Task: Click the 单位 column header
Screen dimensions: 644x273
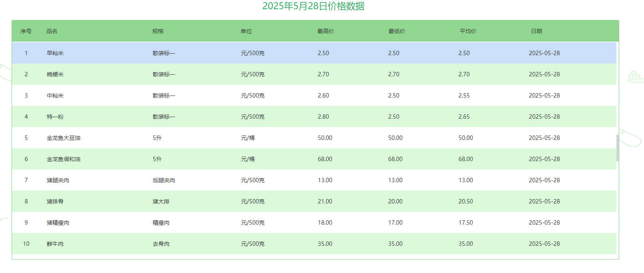Action: coord(246,31)
